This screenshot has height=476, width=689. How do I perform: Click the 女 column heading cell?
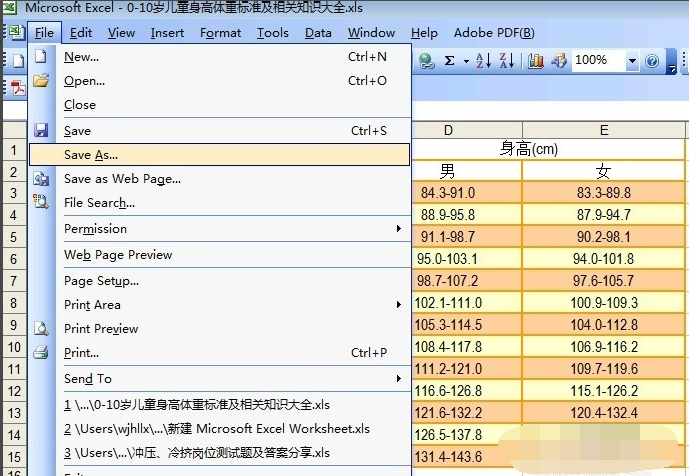pyautogui.click(x=603, y=171)
